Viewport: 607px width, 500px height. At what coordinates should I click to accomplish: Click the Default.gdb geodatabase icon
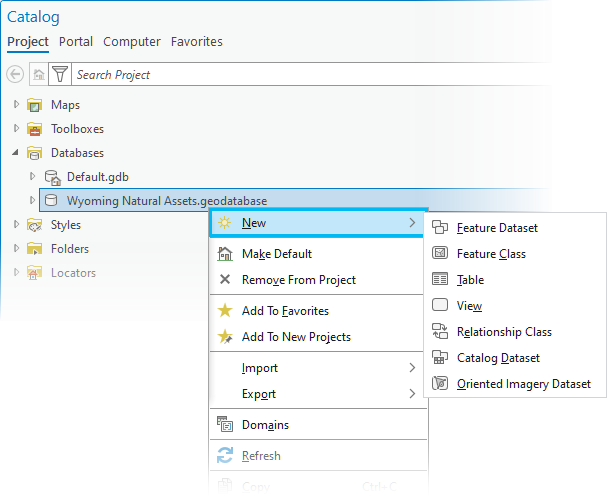click(52, 177)
